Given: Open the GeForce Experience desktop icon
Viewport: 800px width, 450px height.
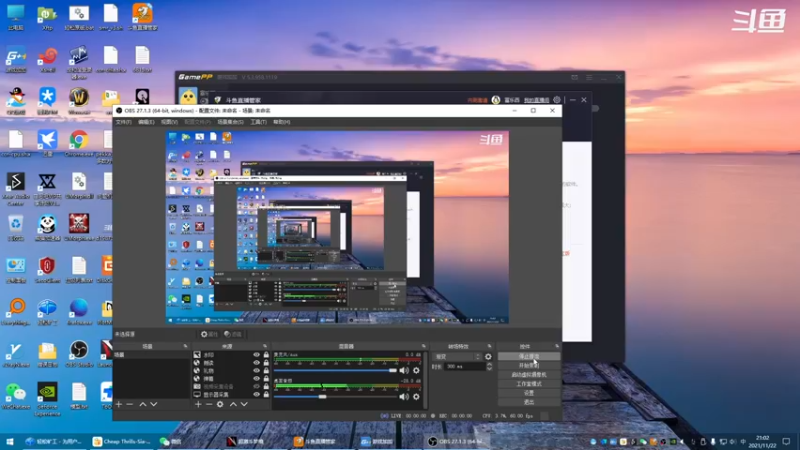Looking at the screenshot, I should click(47, 399).
